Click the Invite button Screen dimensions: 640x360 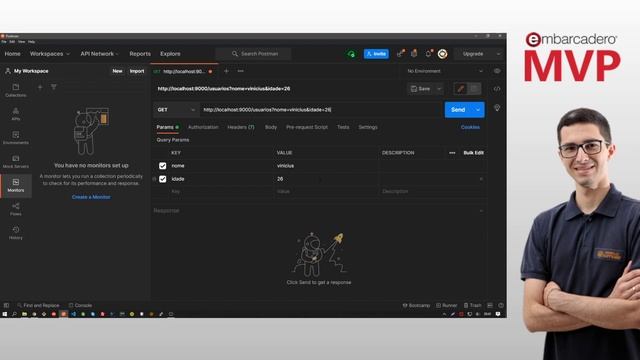(x=376, y=54)
